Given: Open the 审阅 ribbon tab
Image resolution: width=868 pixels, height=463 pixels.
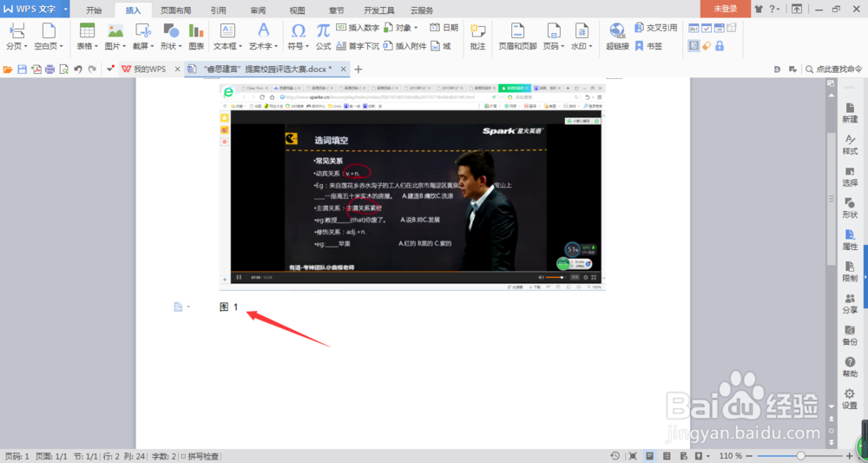Looking at the screenshot, I should [x=258, y=10].
